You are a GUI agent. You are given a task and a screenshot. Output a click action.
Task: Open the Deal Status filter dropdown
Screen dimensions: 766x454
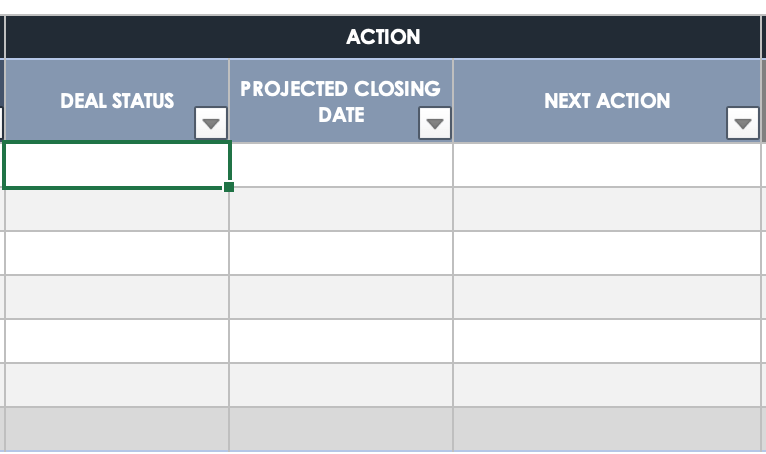[211, 124]
